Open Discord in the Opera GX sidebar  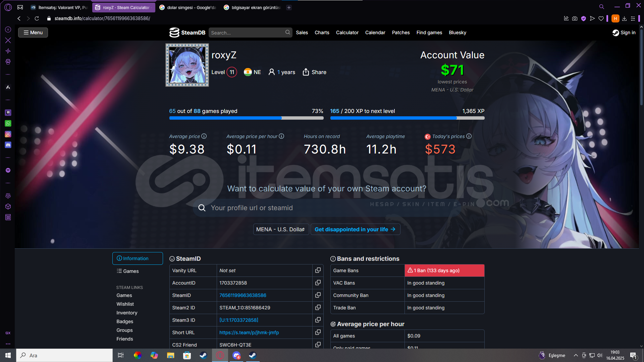coord(8,145)
